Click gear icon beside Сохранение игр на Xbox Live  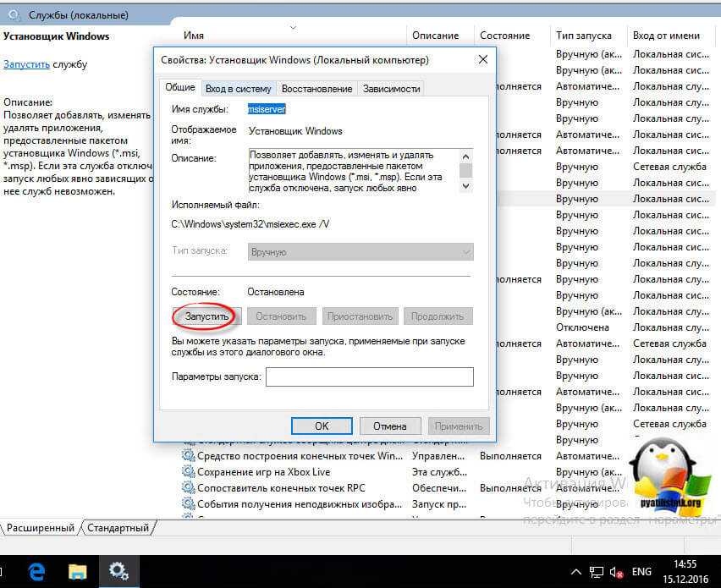188,472
